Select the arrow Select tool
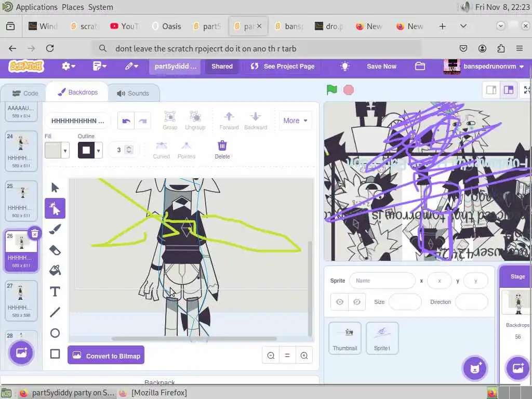The height and width of the screenshot is (399, 532). [55, 188]
